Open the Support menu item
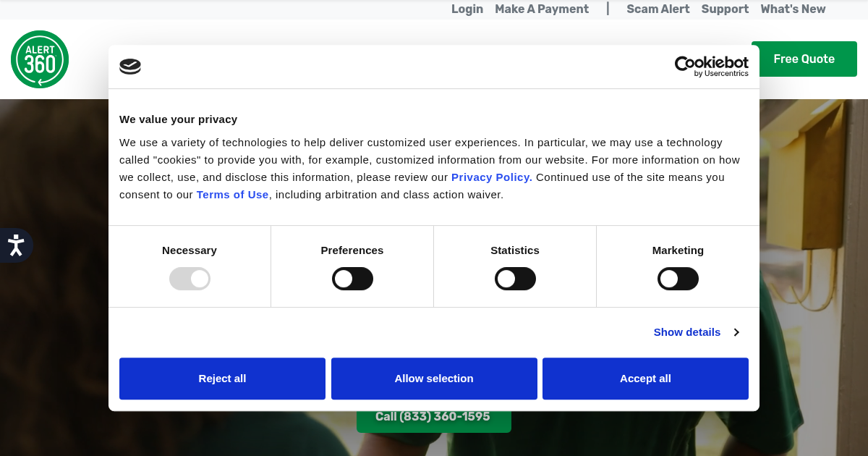This screenshot has width=868, height=456. (725, 9)
